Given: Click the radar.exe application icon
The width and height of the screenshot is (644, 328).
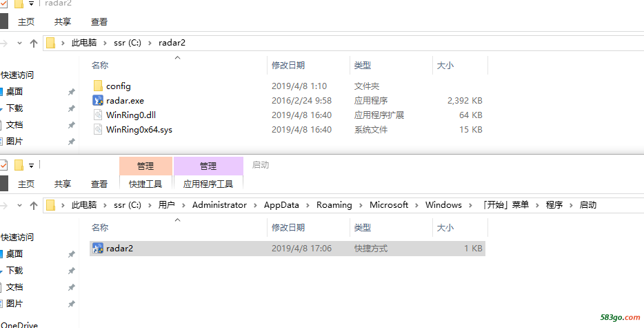Looking at the screenshot, I should pyautogui.click(x=98, y=100).
